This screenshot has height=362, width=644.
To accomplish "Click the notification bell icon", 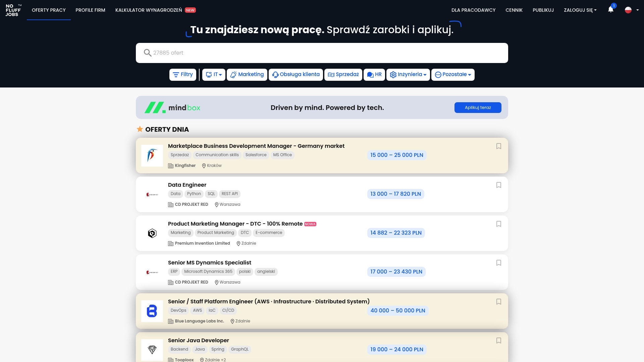I will [x=611, y=10].
